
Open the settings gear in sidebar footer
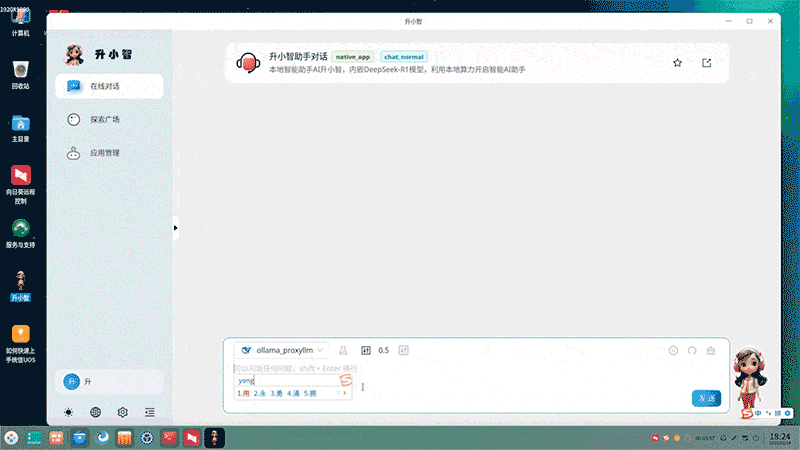[x=122, y=412]
